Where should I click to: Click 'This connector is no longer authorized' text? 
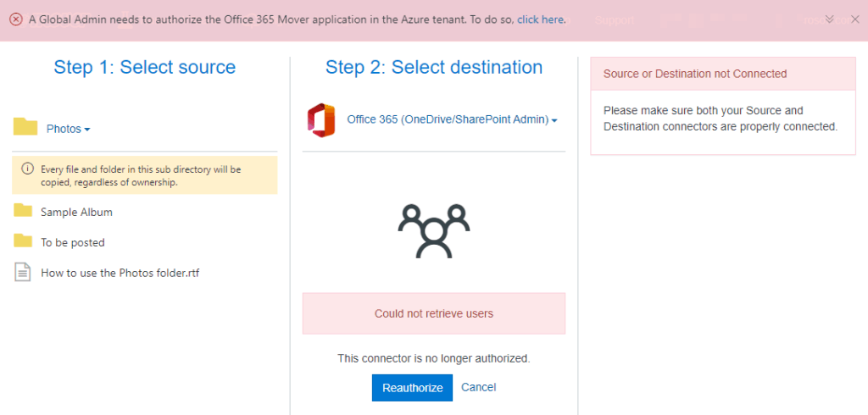434,358
